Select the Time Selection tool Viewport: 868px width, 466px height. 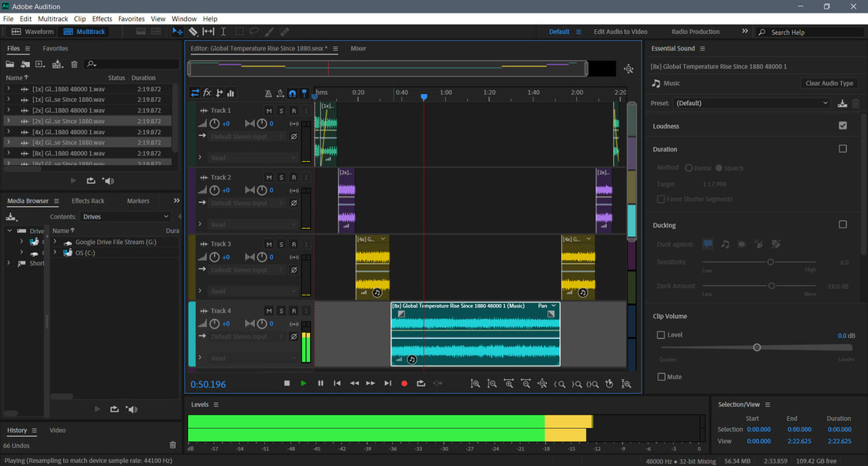click(223, 32)
